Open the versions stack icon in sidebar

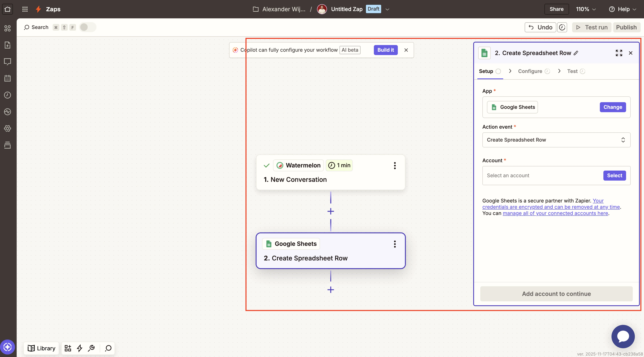coord(7,145)
